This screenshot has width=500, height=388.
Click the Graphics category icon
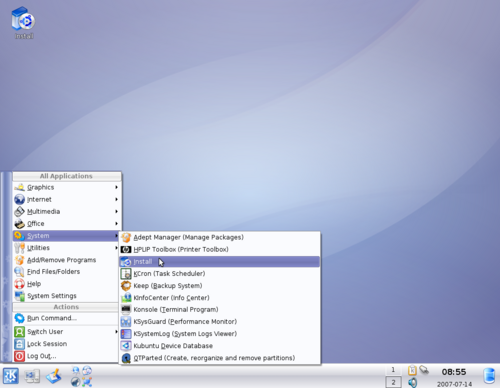(x=19, y=187)
